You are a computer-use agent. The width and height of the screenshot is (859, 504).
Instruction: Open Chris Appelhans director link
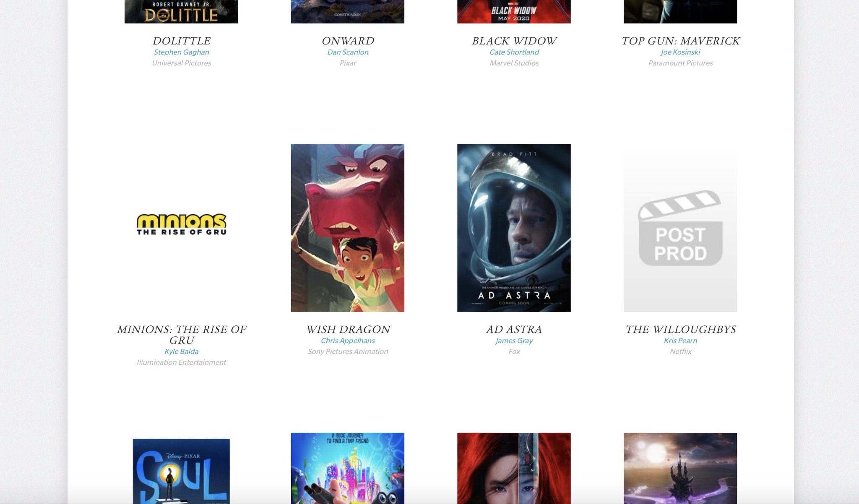coord(348,340)
